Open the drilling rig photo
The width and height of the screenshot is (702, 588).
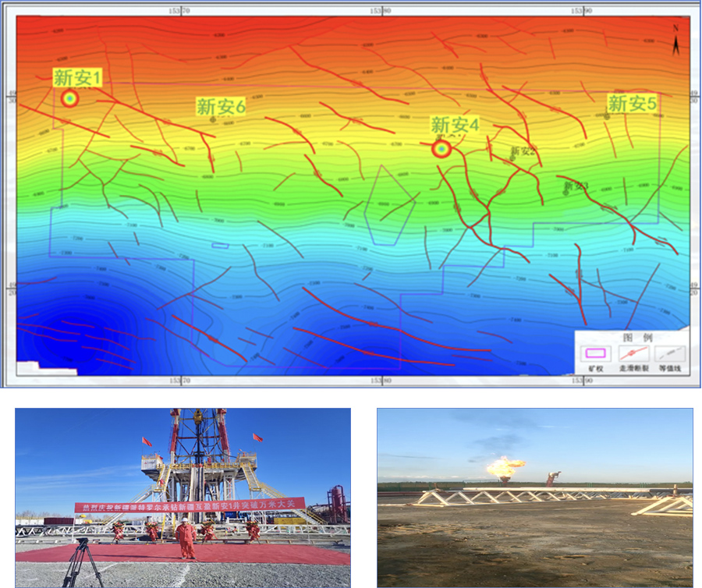[x=183, y=498]
